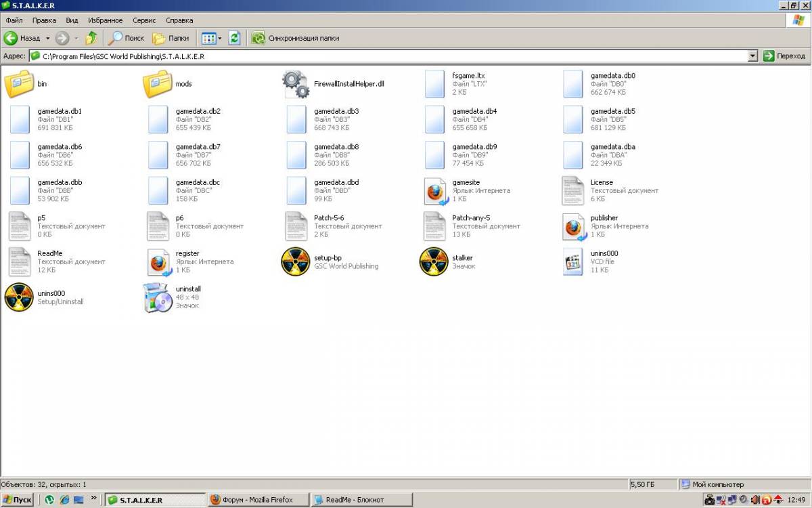Click the volume speaker tray icon

744,500
